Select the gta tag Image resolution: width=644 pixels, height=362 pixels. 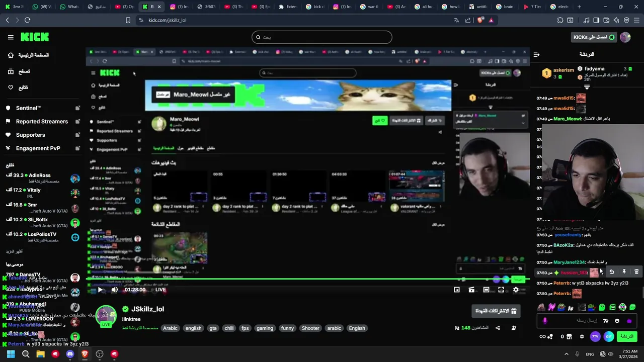tap(213, 328)
